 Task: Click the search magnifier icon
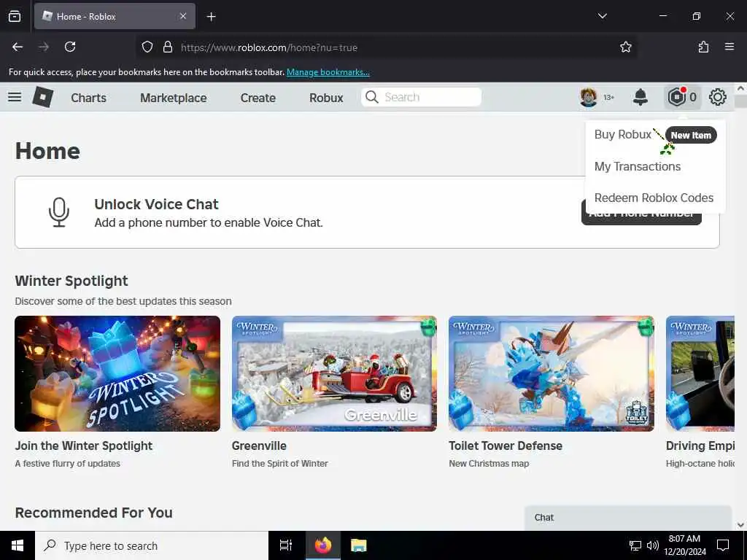[x=371, y=97]
